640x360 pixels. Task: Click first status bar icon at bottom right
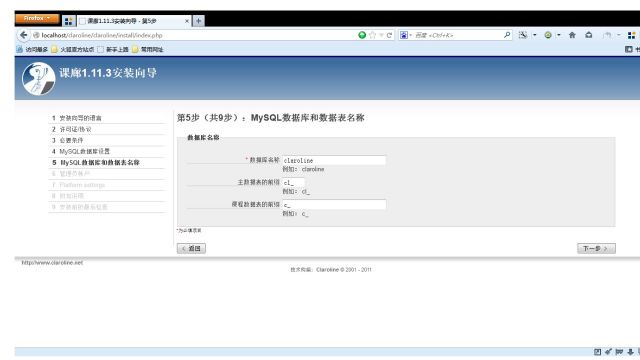click(x=598, y=351)
